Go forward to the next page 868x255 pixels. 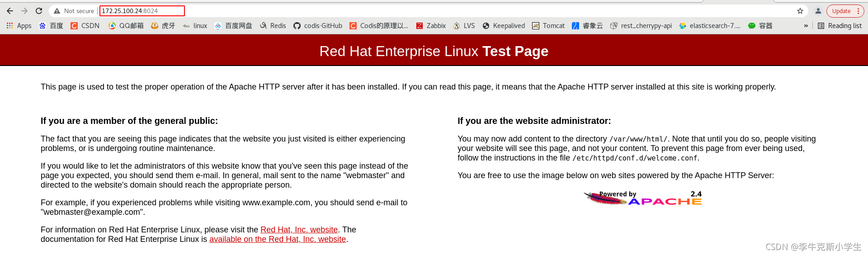click(24, 11)
